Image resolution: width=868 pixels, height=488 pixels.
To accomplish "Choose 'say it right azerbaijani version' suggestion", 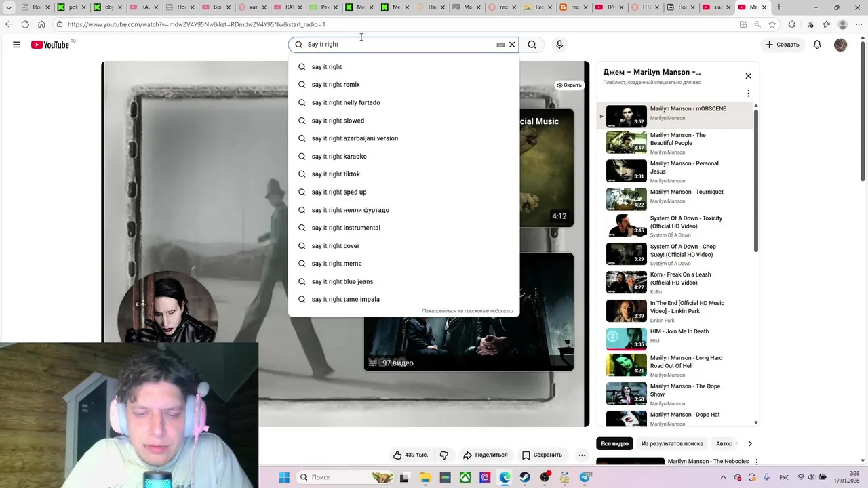I will 404,138.
